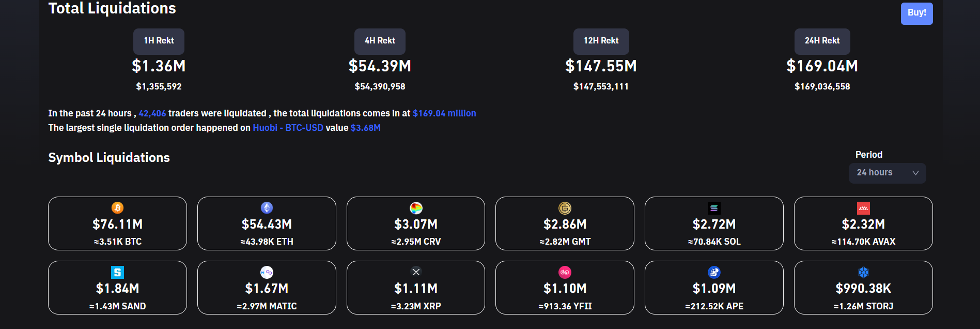Image resolution: width=980 pixels, height=329 pixels.
Task: Click the $1.10M YFII liquidation value
Action: coord(565,289)
